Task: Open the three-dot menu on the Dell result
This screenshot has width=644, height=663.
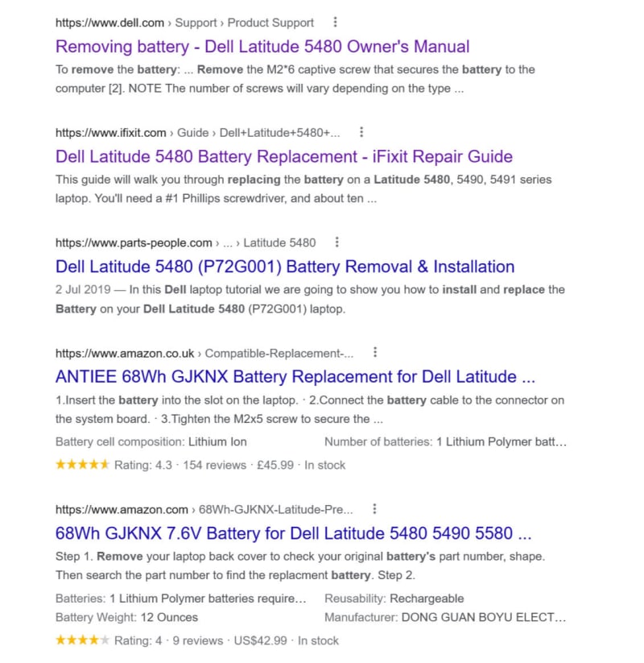Action: coord(335,23)
